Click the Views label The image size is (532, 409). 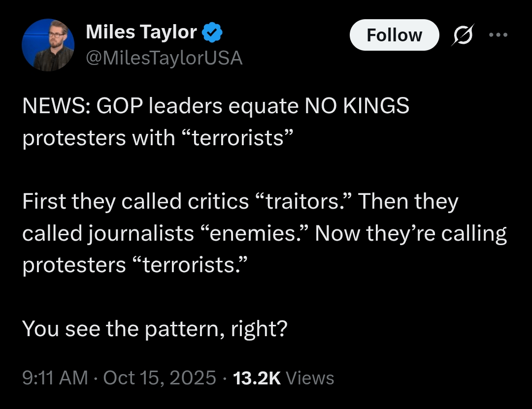pyautogui.click(x=310, y=378)
